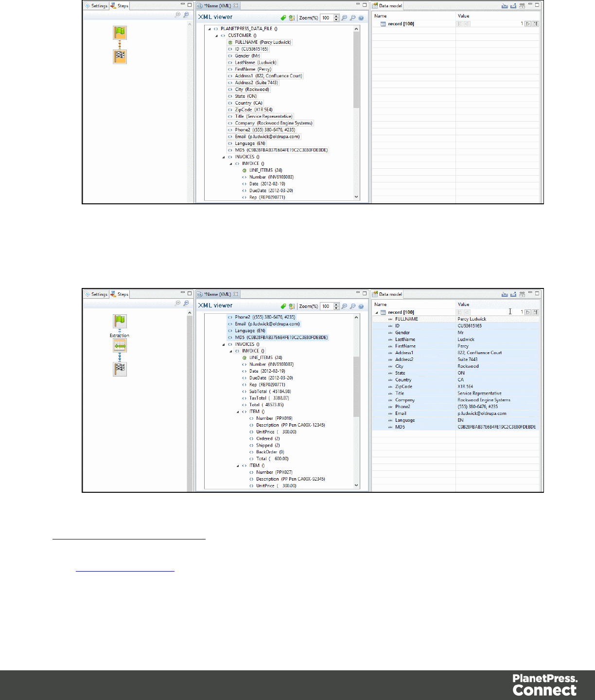Switch to Settings tab in lower screenshot
Image resolution: width=595 pixels, height=700 pixels.
[x=96, y=294]
